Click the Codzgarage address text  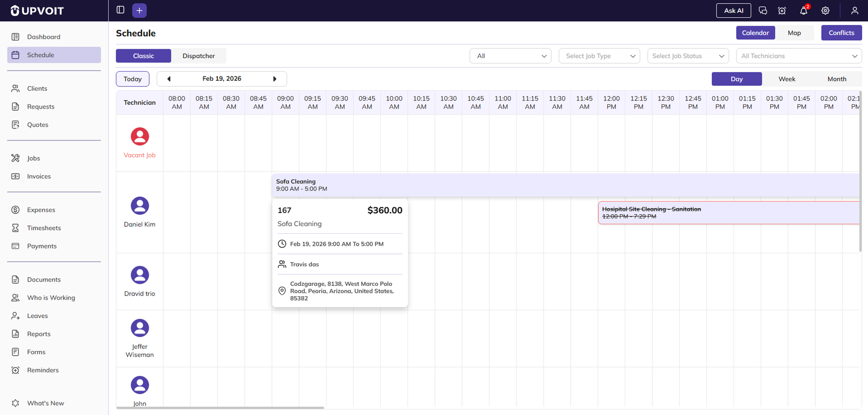tap(342, 291)
